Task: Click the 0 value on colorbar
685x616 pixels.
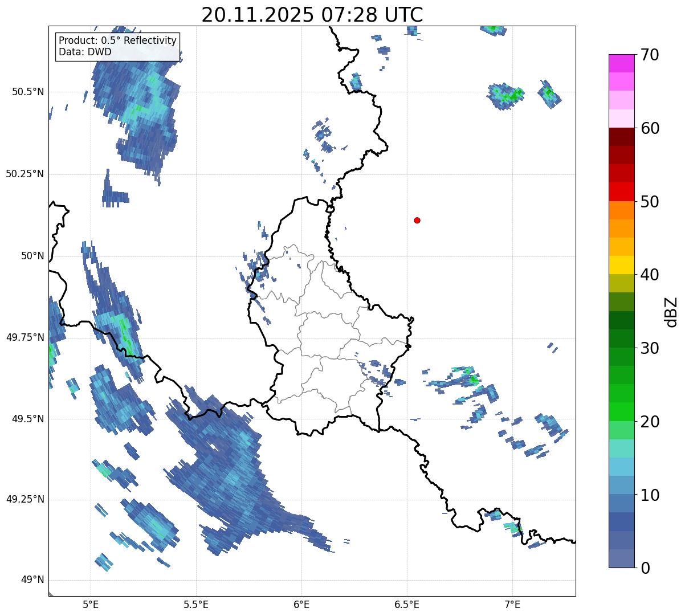Action: (x=644, y=568)
